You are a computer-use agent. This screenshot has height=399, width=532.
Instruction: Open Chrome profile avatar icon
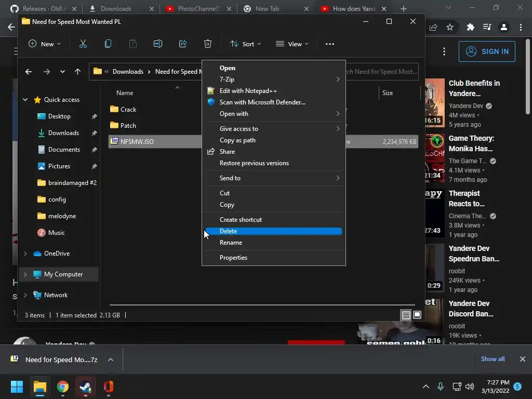504,27
